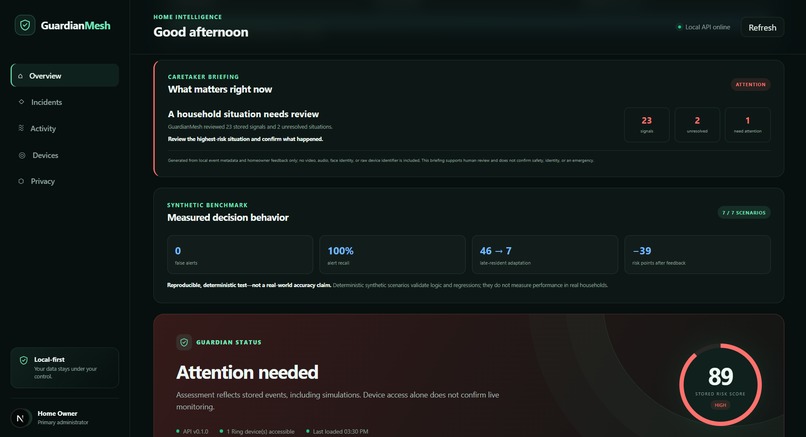This screenshot has width=806, height=437.
Task: Click the Reproducible, deterministic test note
Action: 249,285
